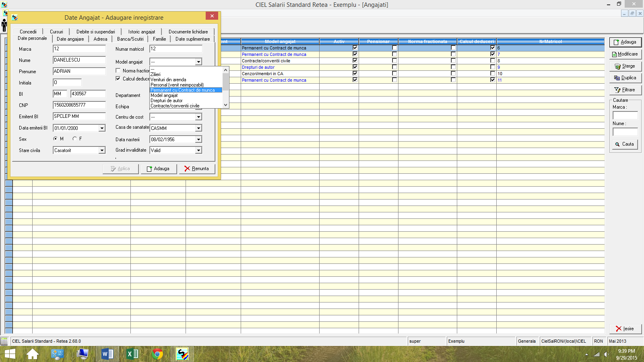Screen dimensions: 644x362
Task: Click the Marca search field
Action: (625, 115)
